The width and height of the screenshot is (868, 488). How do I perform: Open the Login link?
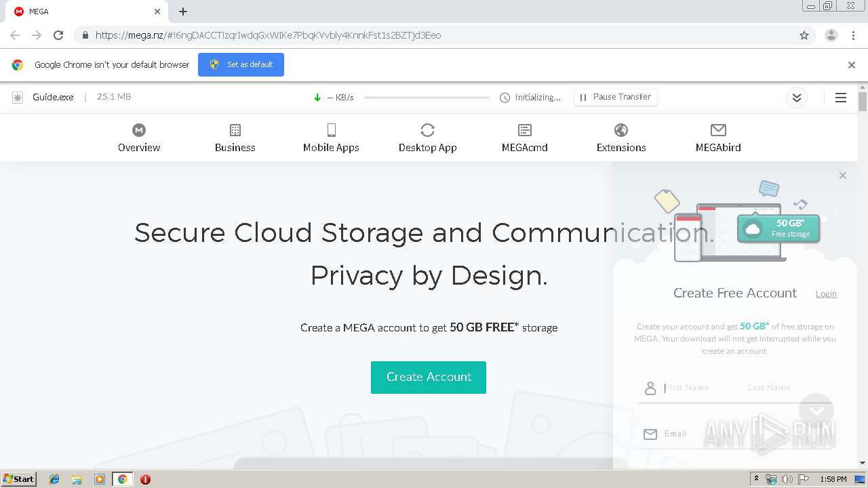pos(826,294)
